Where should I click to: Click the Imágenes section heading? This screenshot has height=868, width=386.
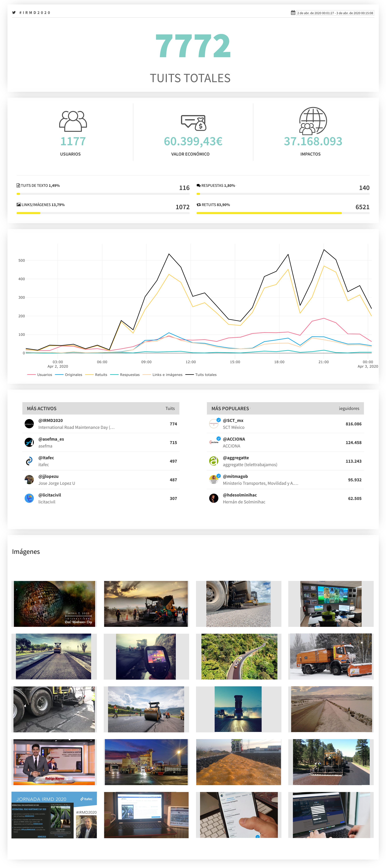click(26, 552)
